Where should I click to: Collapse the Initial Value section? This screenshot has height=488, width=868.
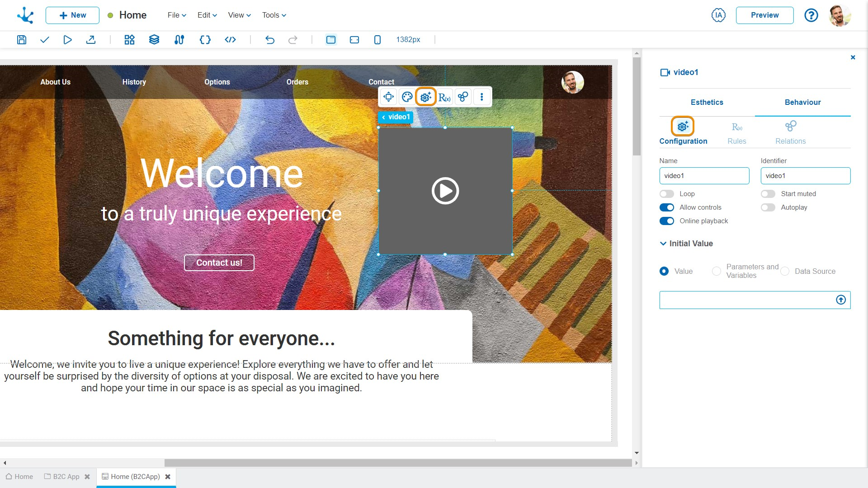tap(663, 244)
